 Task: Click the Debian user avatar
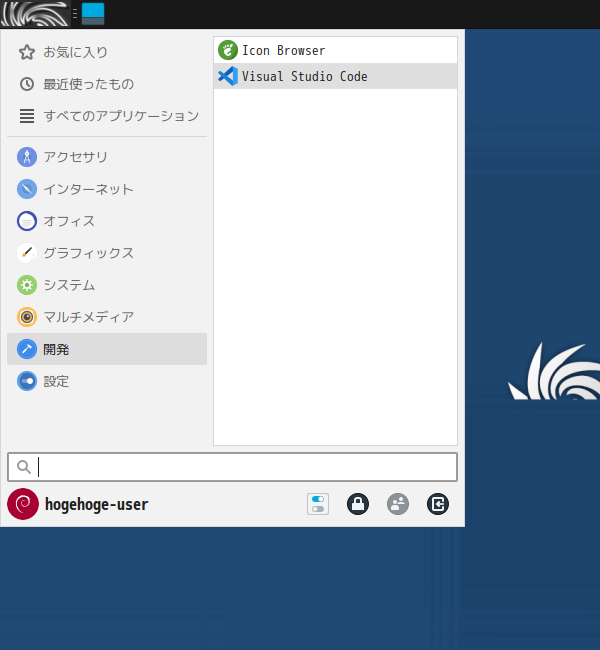[23, 504]
